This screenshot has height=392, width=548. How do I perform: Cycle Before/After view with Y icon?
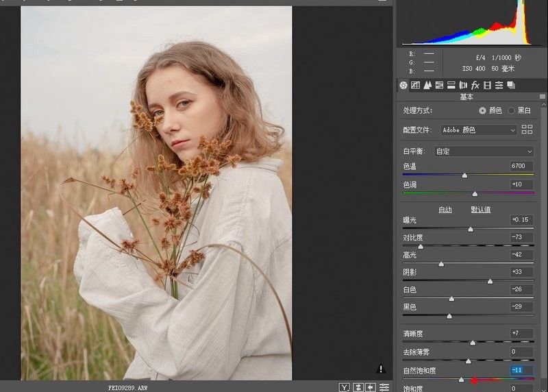click(x=345, y=387)
